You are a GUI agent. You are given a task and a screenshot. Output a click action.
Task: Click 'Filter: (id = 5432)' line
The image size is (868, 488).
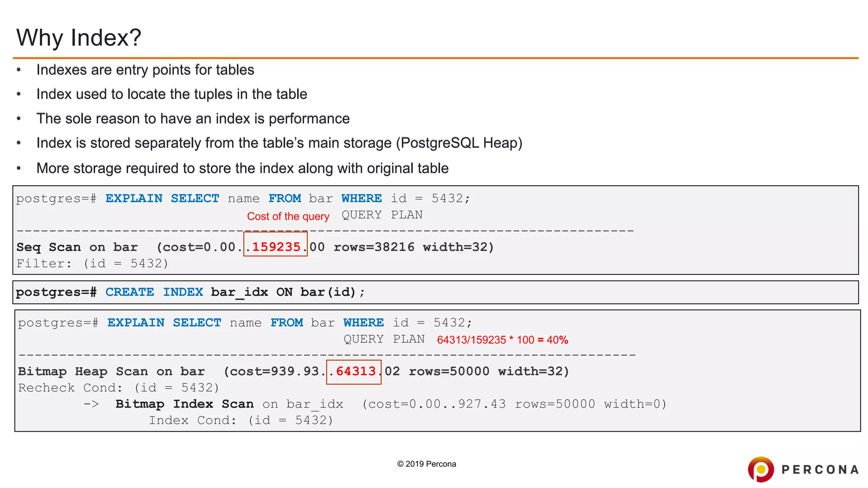click(x=92, y=263)
